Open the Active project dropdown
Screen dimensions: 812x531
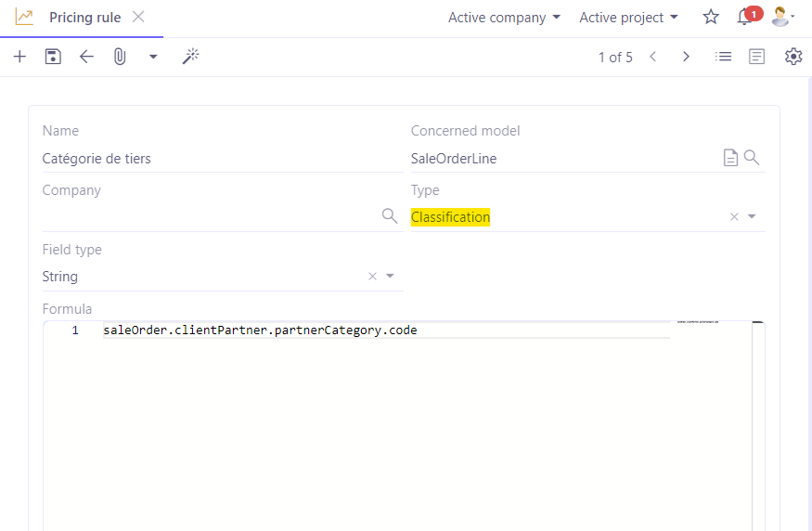point(628,18)
